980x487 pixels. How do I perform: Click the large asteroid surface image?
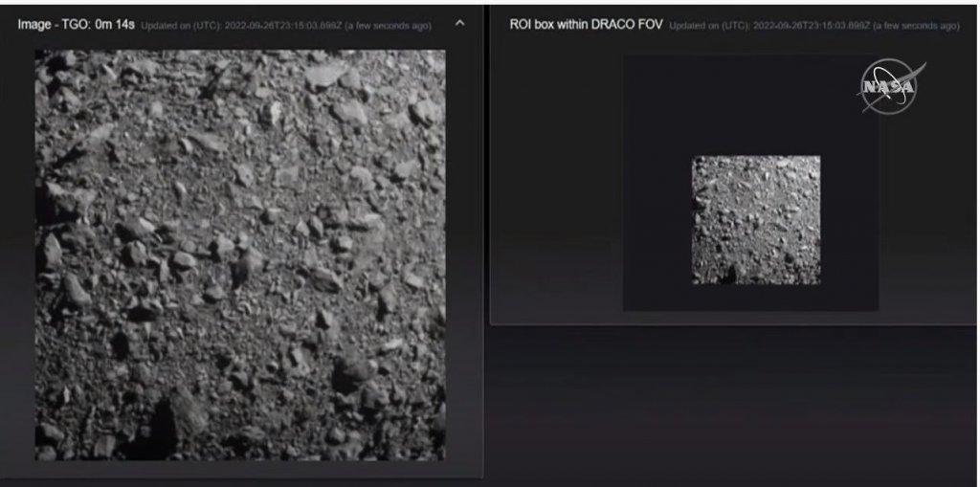(x=240, y=255)
